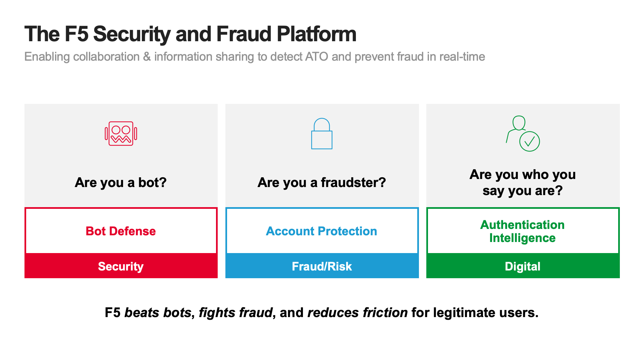The image size is (644, 362).
Task: Click the blue Fraud/Risk bar
Action: point(322,266)
